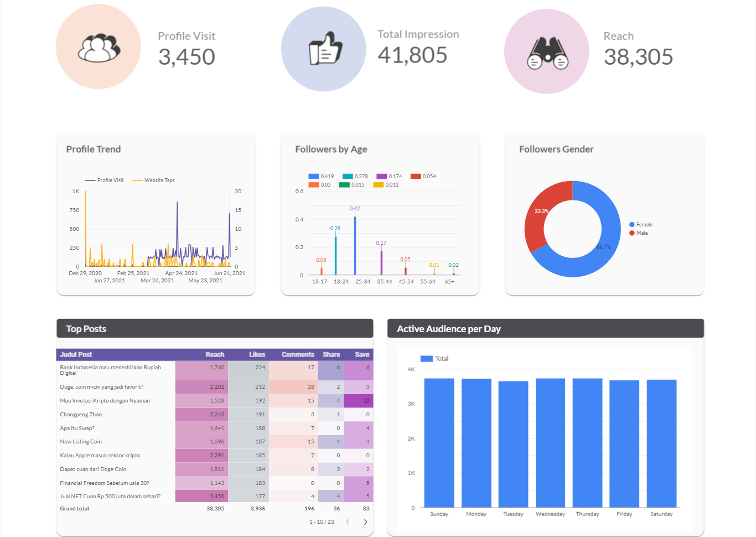The height and width of the screenshot is (537, 756).
Task: Click the 35-44 age bar labeled 0.17
Action: point(381,263)
